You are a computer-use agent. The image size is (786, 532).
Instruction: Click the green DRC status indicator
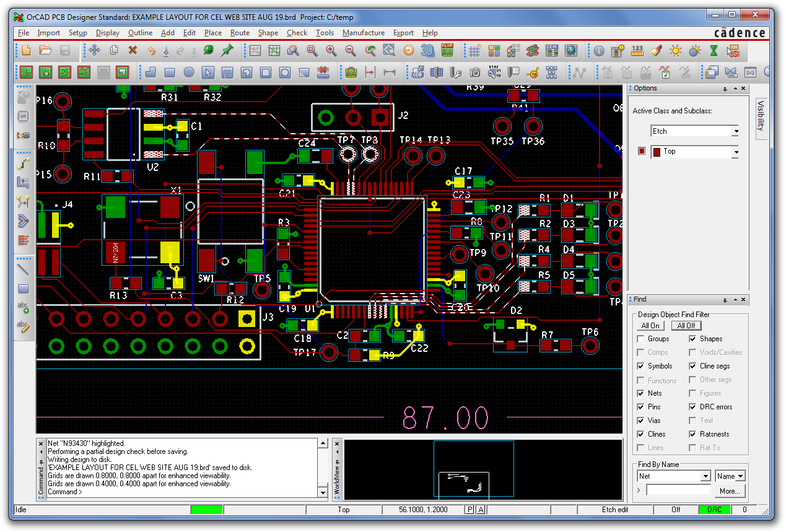(714, 510)
